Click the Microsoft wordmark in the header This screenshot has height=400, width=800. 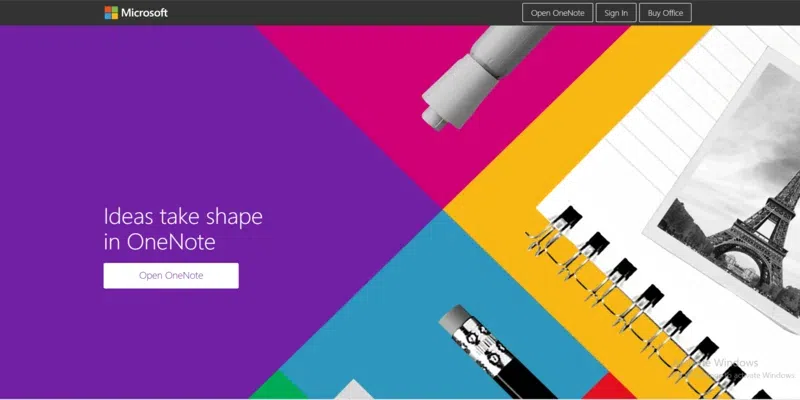tap(144, 13)
